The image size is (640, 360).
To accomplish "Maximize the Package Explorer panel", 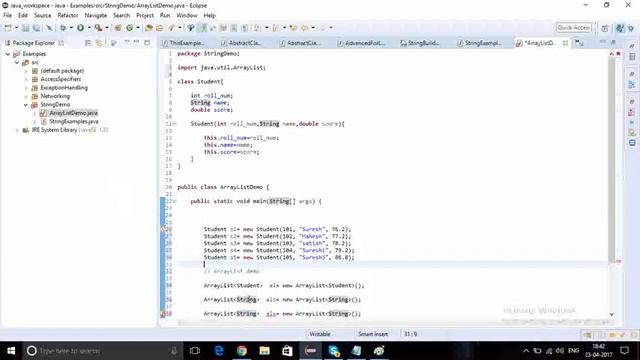I will pyautogui.click(x=147, y=42).
